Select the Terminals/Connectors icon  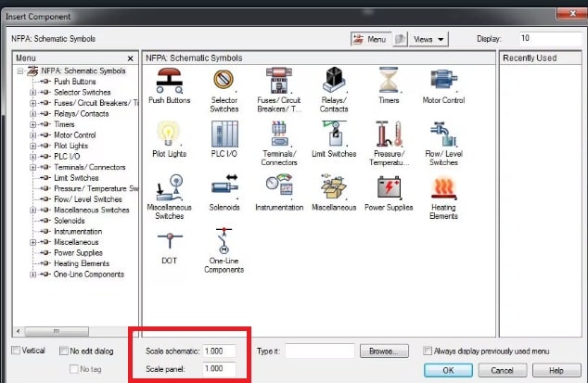pyautogui.click(x=279, y=134)
